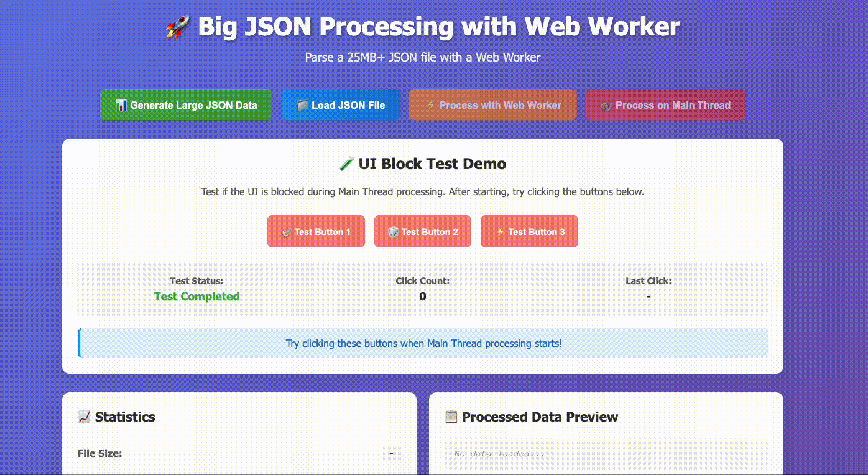Click the blue tip banner about Main Thread processing
Viewport: 868px width, 475px height.
click(423, 343)
